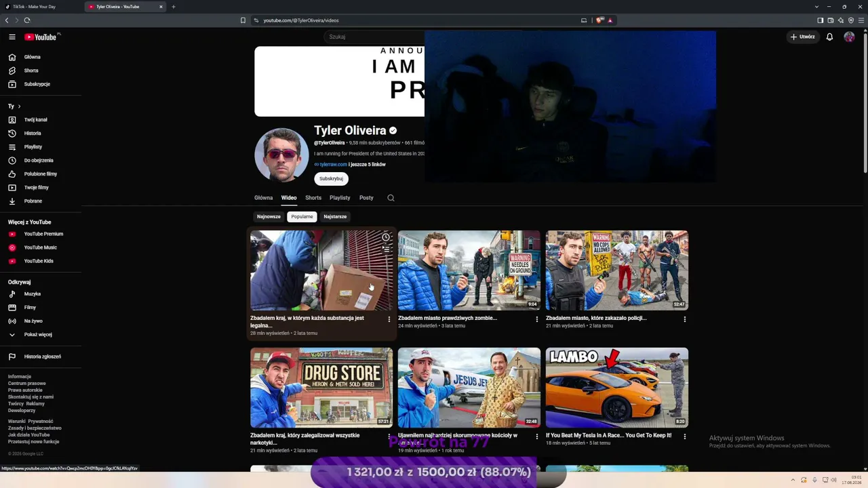Open the Brave Rewards triangle icon

[x=610, y=20]
